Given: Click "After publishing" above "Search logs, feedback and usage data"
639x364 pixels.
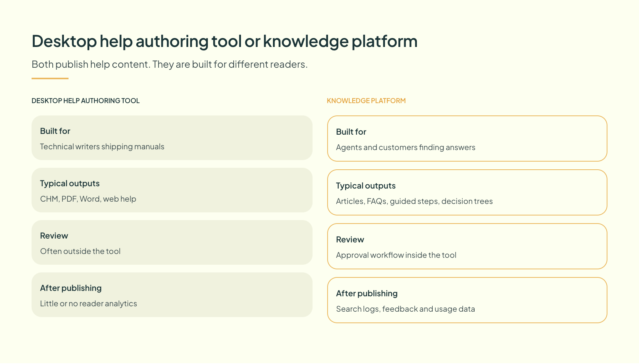Looking at the screenshot, I should pyautogui.click(x=367, y=294).
